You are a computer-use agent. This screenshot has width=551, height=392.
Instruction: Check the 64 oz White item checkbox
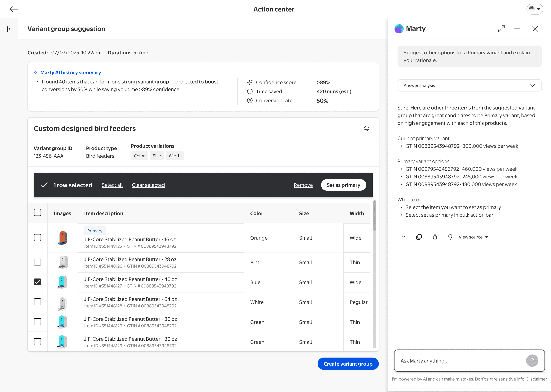tap(37, 302)
